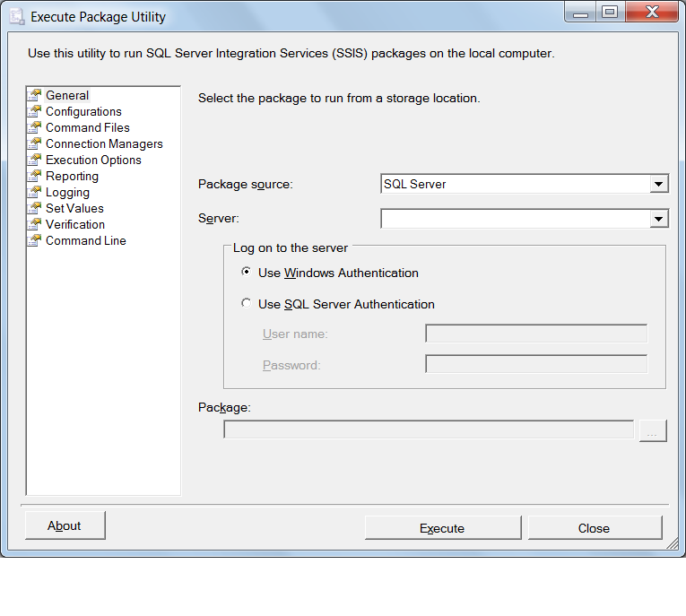Click the Execute button
Image resolution: width=686 pixels, height=616 pixels.
point(443,528)
